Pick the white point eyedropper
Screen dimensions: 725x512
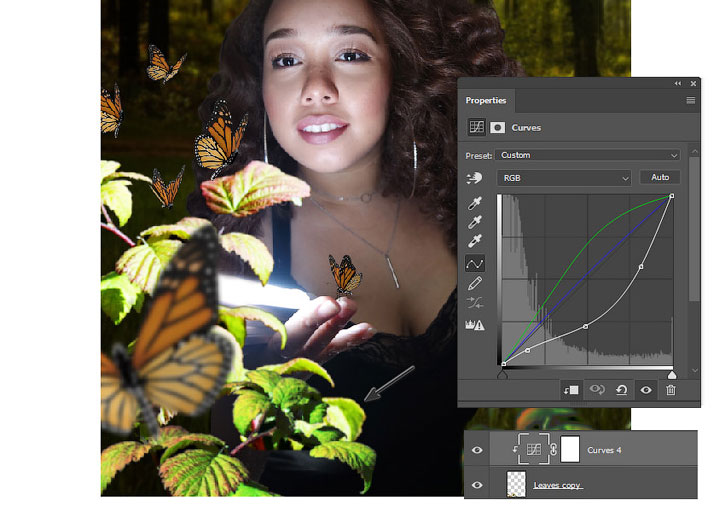[475, 241]
